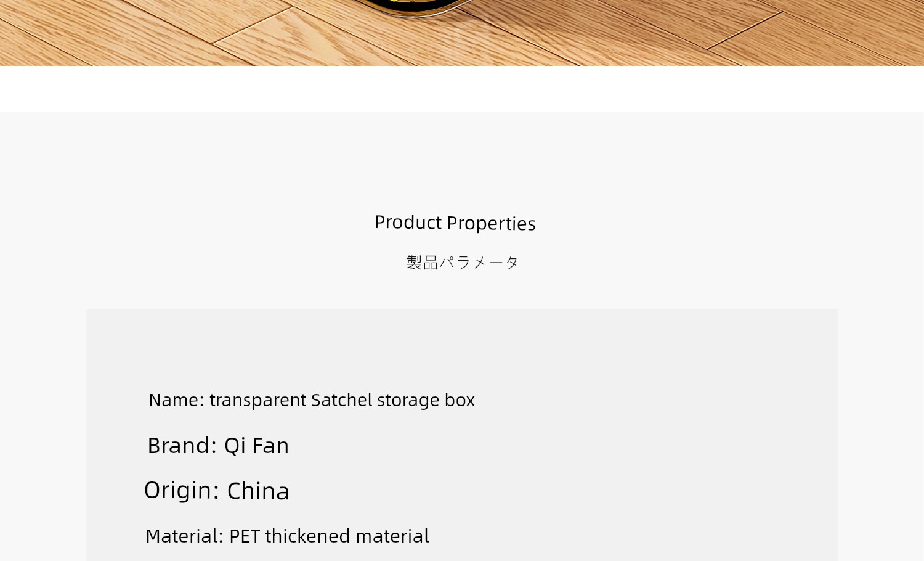Click the word 'Product' in the heading
The width and height of the screenshot is (924, 561).
[408, 222]
